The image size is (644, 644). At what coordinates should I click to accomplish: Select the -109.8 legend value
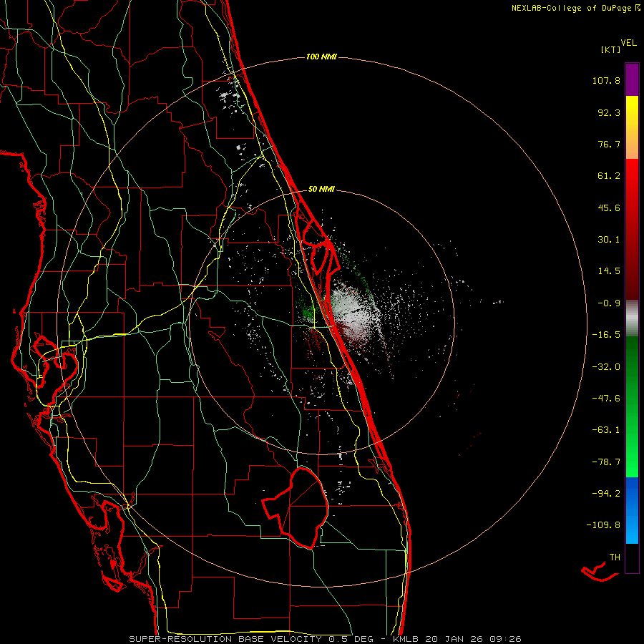603,525
